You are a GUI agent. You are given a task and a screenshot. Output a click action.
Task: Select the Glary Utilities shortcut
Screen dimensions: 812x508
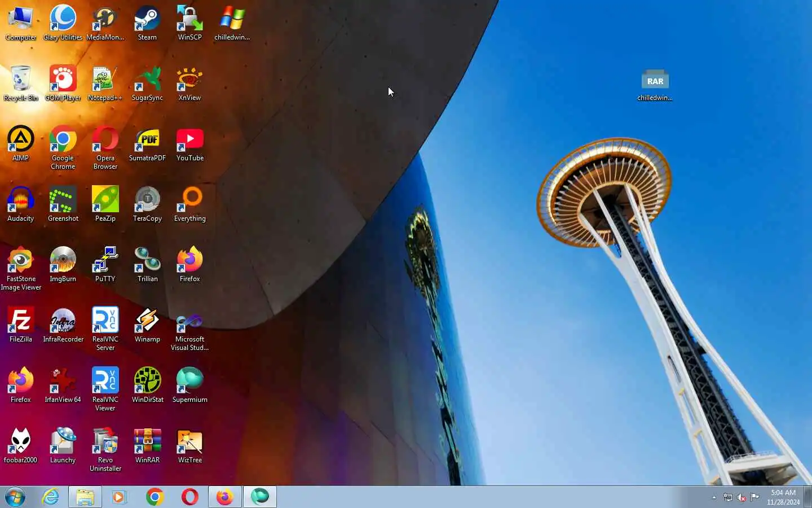point(63,23)
